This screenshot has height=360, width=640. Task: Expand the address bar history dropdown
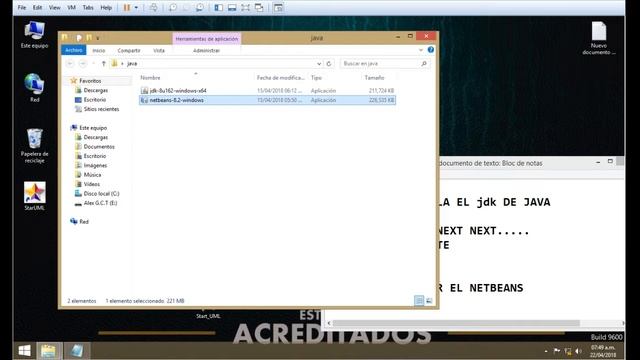319,64
